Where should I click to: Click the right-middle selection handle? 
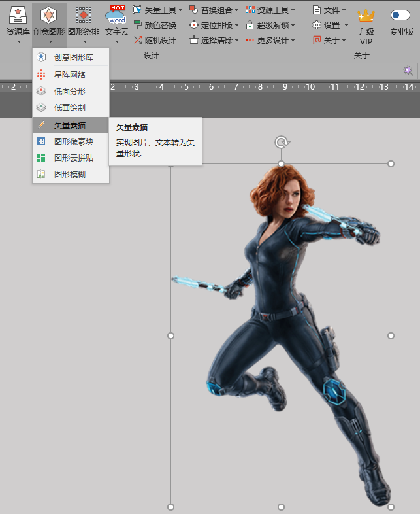tap(391, 335)
